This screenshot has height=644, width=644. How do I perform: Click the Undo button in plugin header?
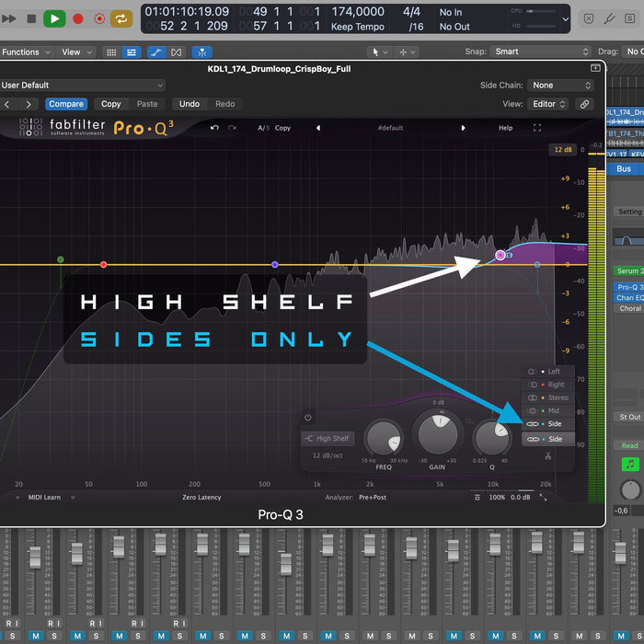click(x=189, y=104)
